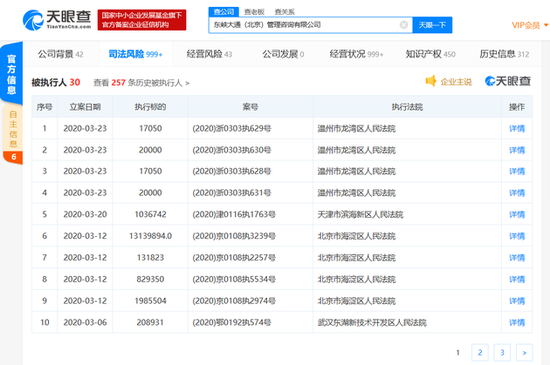Select the 司法风险 999+ tab
The image size is (550, 365).
[x=135, y=54]
